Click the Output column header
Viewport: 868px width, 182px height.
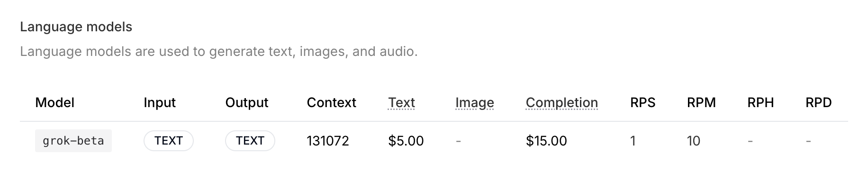click(x=247, y=102)
